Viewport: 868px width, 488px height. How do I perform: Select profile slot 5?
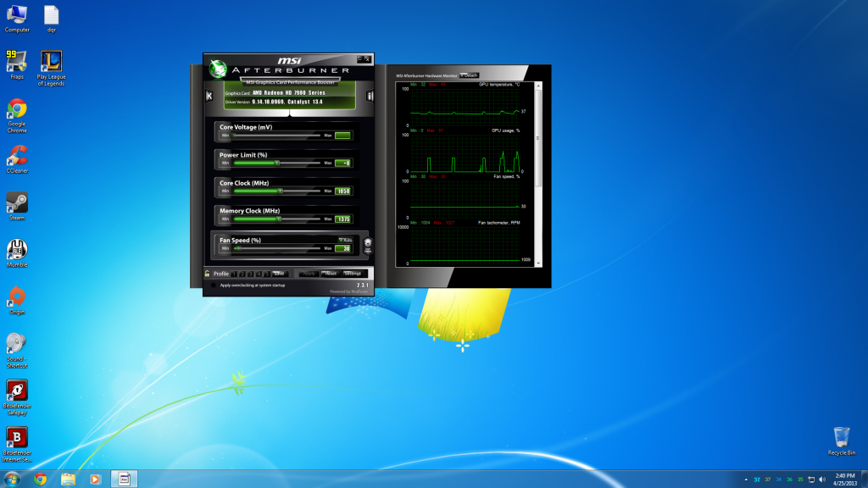click(x=267, y=274)
